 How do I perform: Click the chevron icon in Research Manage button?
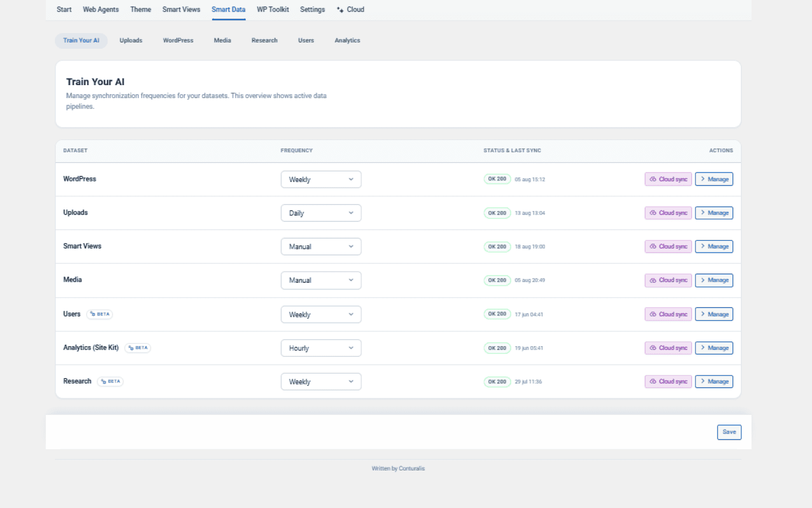pyautogui.click(x=703, y=381)
